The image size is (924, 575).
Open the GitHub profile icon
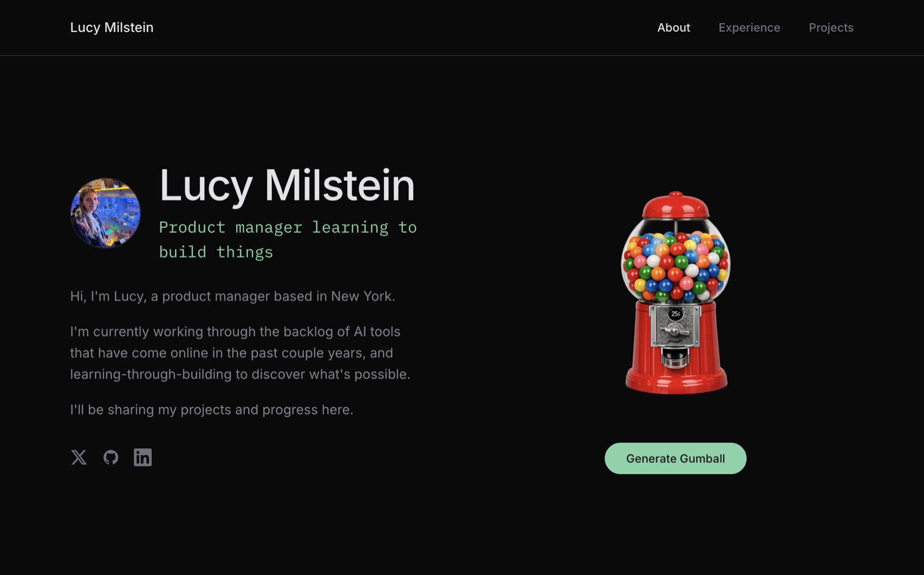tap(111, 457)
